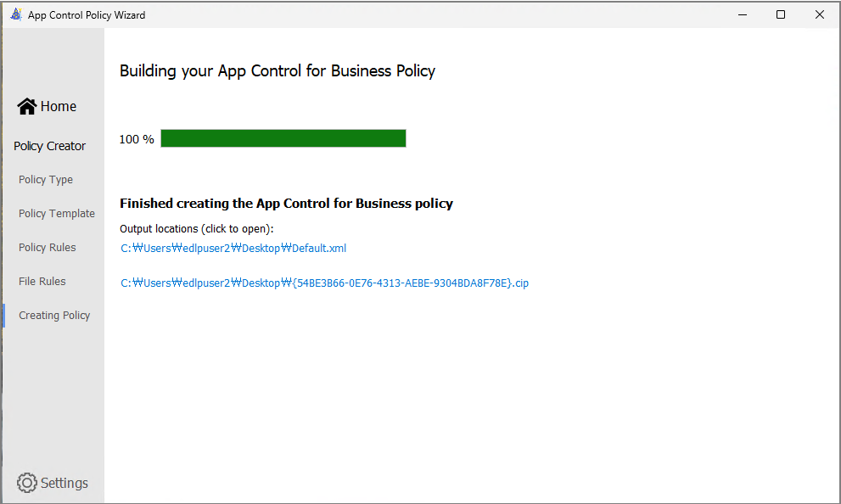Open the Default.xml output location link
The height and width of the screenshot is (504, 841).
233,249
